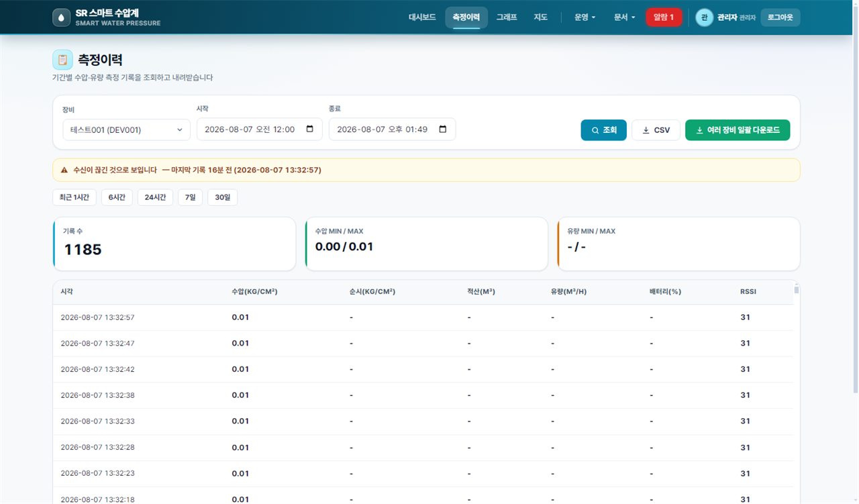This screenshot has width=859, height=504.
Task: Go to the 대시보드 tab
Action: tap(422, 17)
